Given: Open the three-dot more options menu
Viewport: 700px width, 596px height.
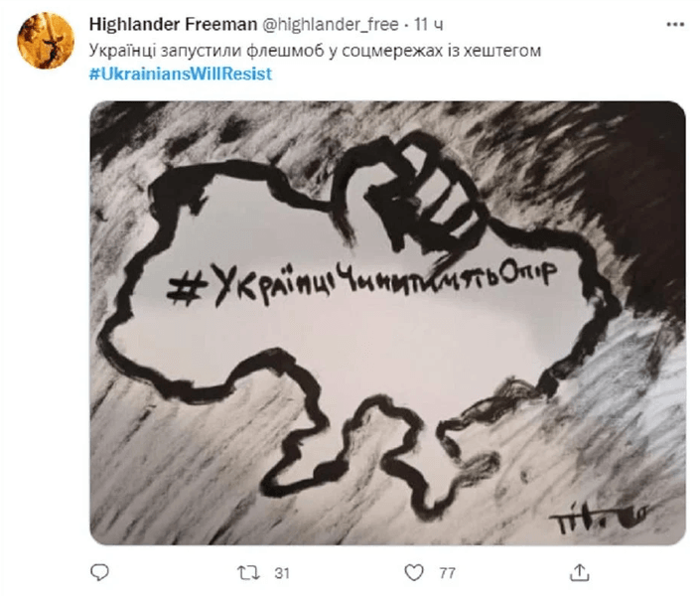Looking at the screenshot, I should 675,25.
